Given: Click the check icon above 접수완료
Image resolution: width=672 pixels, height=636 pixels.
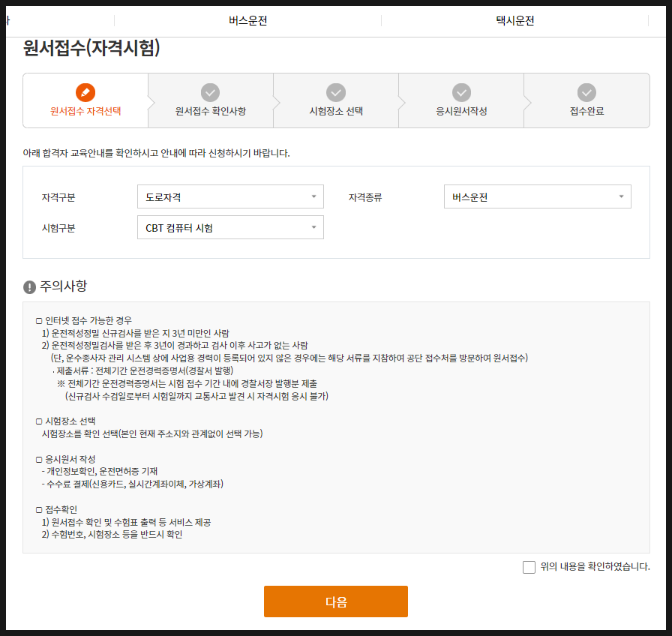Looking at the screenshot, I should [586, 92].
